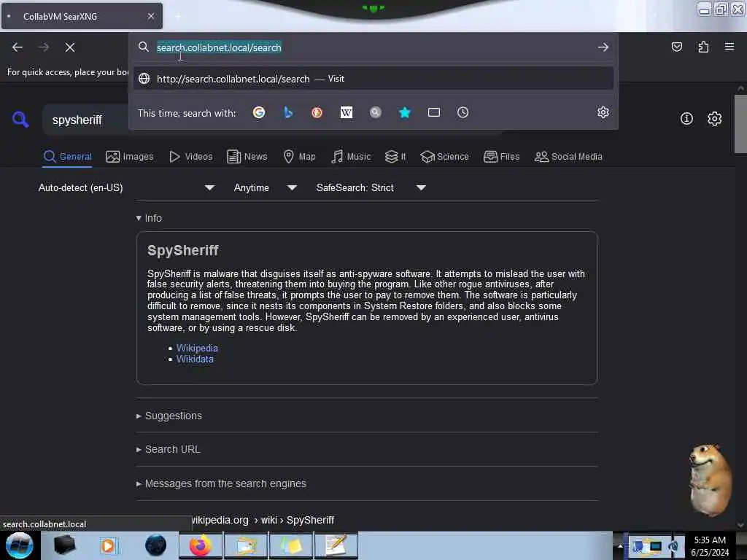The image size is (747, 560).
Task: Open the SearXNG info page icon
Action: (686, 119)
